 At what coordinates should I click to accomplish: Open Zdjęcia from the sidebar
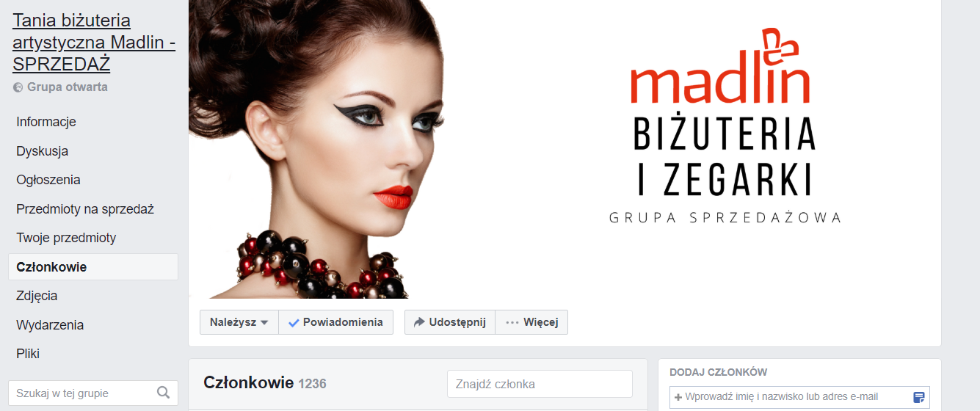click(37, 296)
